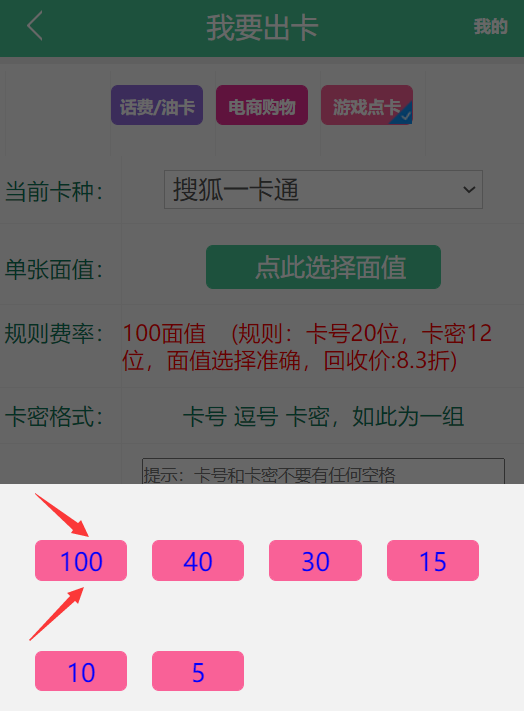This screenshot has height=711, width=524.
Task: Choose the 15 face value option
Action: click(433, 560)
